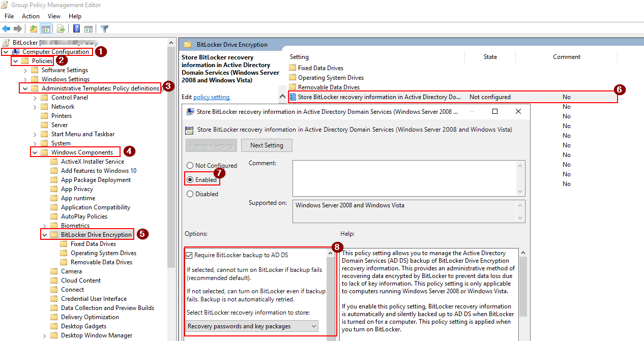The width and height of the screenshot is (644, 341).
Task: Open Help via the question mark icon
Action: point(76,28)
